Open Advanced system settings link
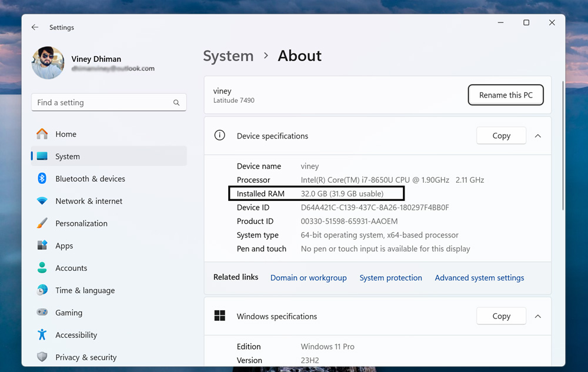588x372 pixels. coord(479,277)
